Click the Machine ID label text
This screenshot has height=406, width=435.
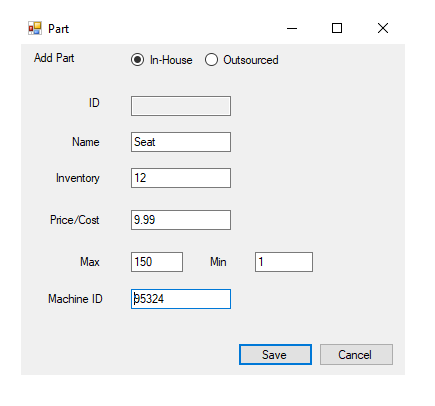click(x=75, y=299)
